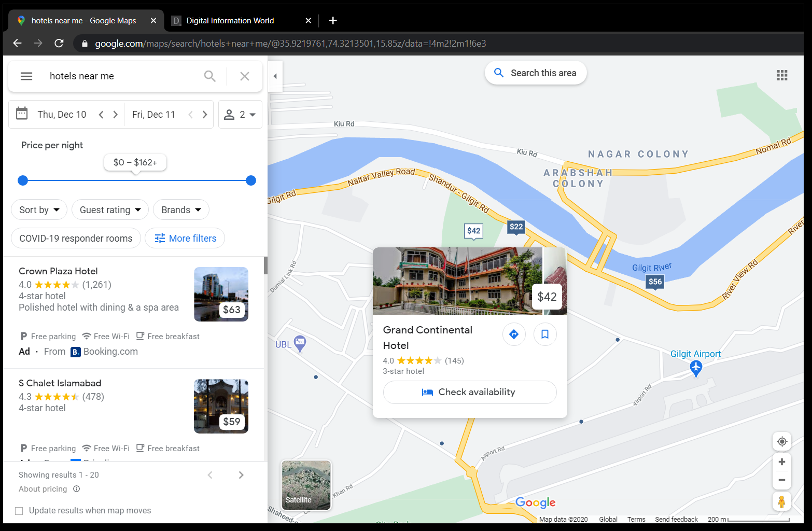812x531 pixels.
Task: Clear the search with the X icon
Action: click(244, 76)
